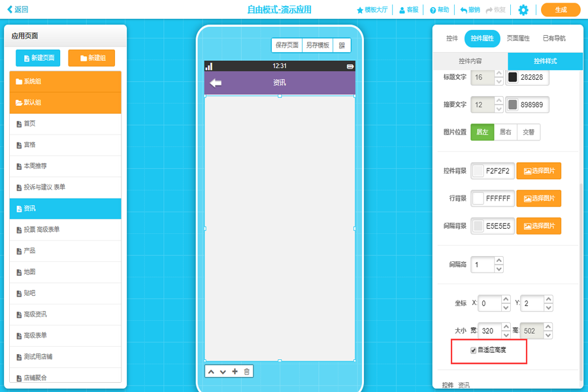Viewport: 588px width, 392px height.
Task: Move control up with up arrow icon
Action: (x=211, y=372)
